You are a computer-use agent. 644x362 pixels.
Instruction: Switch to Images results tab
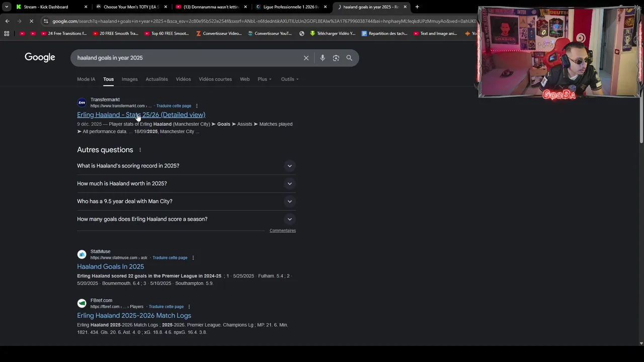[x=129, y=79]
